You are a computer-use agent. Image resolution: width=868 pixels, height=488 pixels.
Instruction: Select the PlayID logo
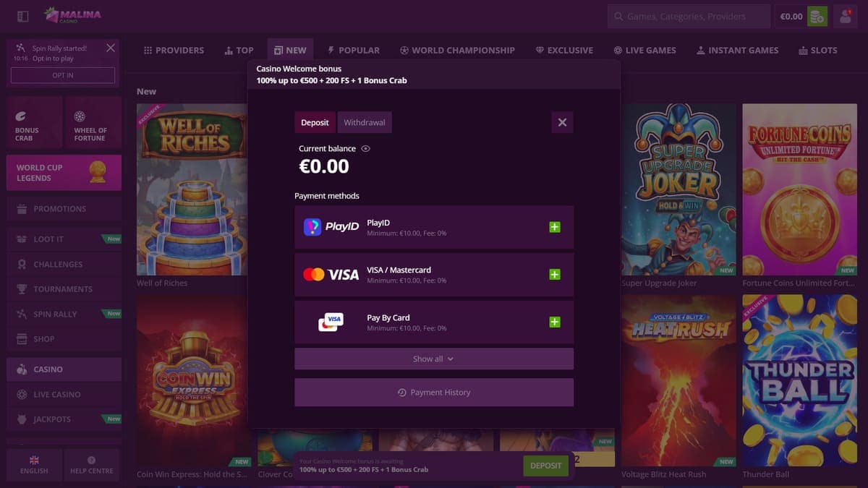331,227
